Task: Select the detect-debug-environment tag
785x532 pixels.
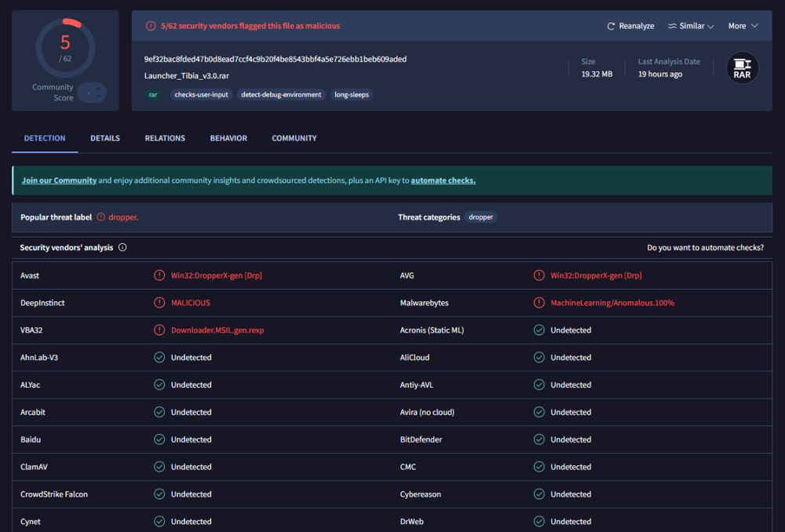Action: point(281,95)
